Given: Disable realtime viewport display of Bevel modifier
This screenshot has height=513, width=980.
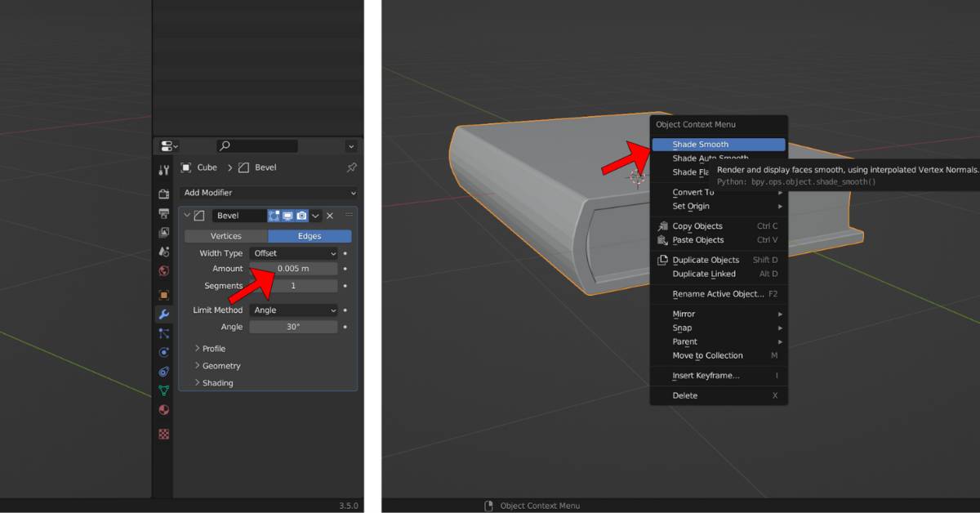Looking at the screenshot, I should [287, 215].
